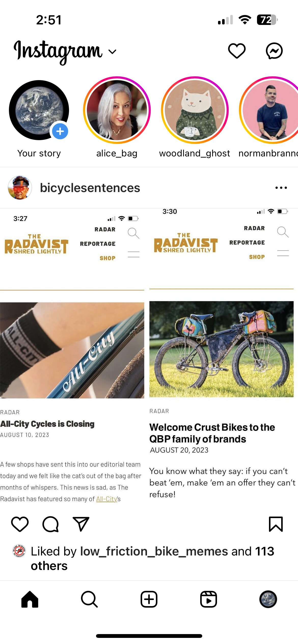Create a new post with the plus tab
Viewport: 298px width, 644px height.
pos(149,599)
